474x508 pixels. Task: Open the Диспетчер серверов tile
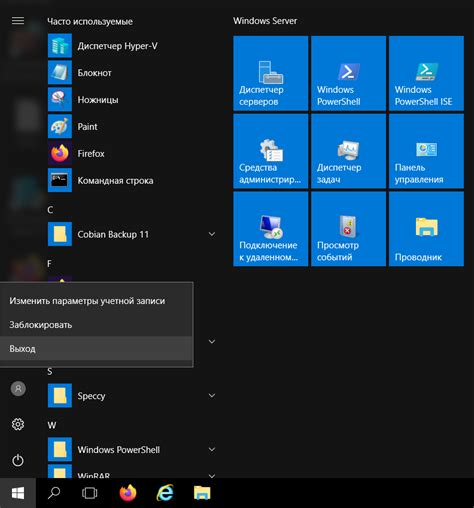click(271, 73)
